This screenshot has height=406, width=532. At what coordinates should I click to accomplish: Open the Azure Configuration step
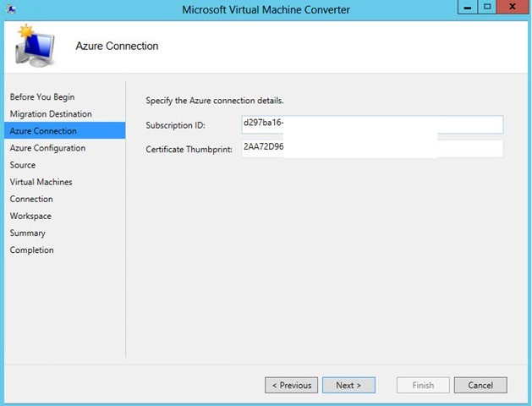pyautogui.click(x=47, y=148)
